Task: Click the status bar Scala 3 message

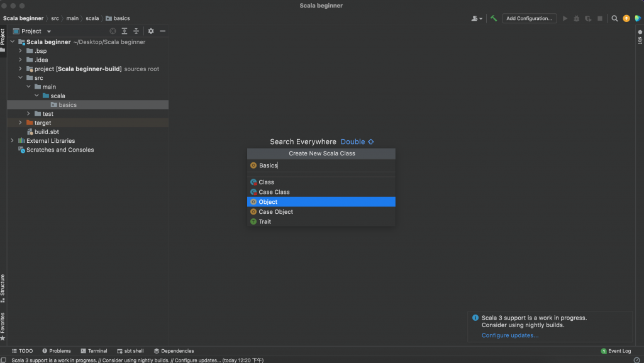Action: coord(138,360)
